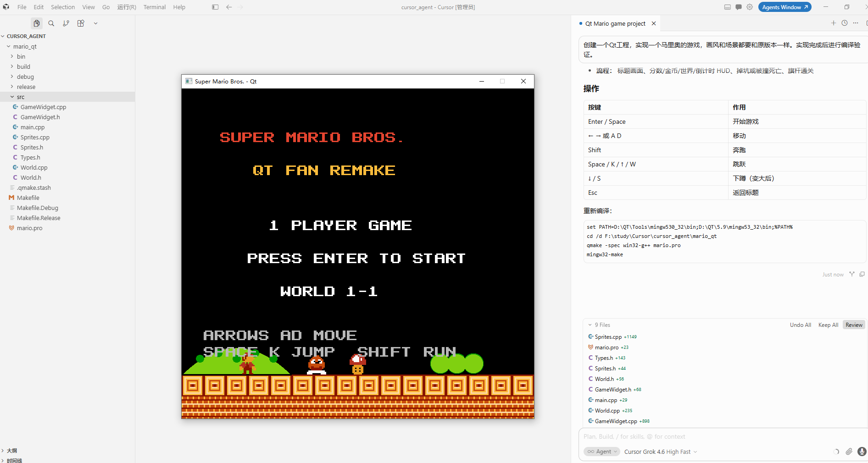Open the Agents Window button
The width and height of the screenshot is (868, 463).
[x=785, y=7]
